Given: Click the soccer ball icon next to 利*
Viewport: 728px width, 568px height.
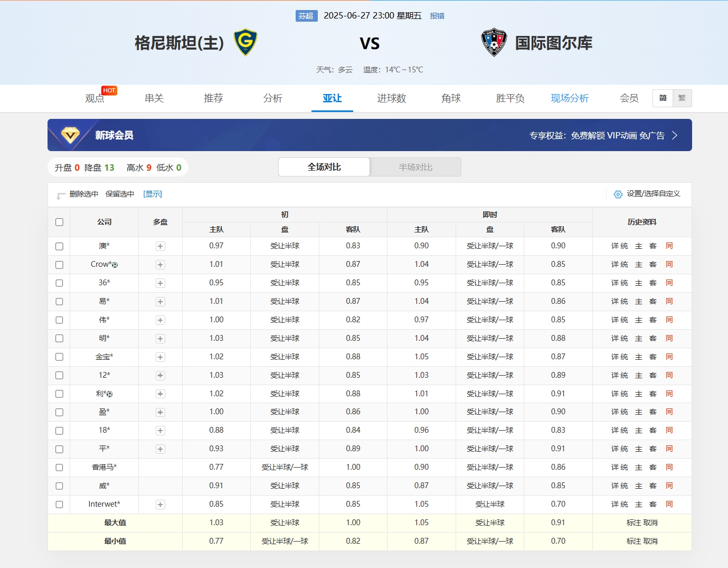Looking at the screenshot, I should click(110, 394).
